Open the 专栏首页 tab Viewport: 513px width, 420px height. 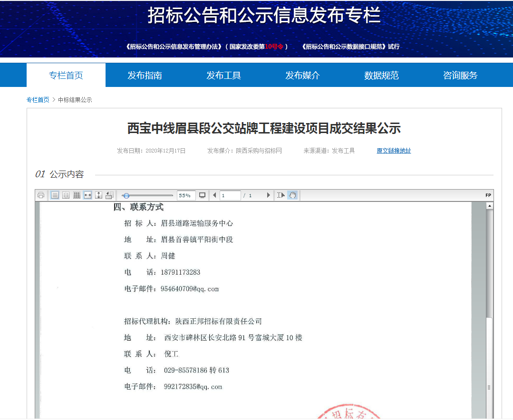(66, 75)
